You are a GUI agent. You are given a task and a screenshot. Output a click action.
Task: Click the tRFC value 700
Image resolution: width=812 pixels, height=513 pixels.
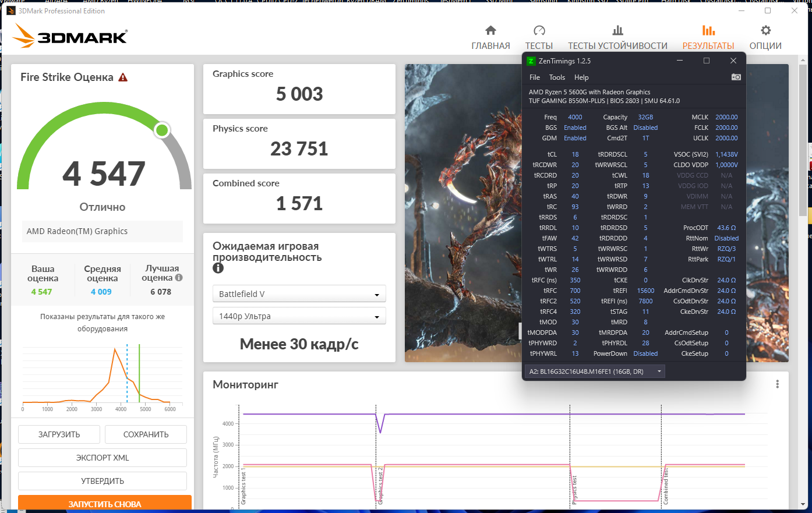point(575,291)
